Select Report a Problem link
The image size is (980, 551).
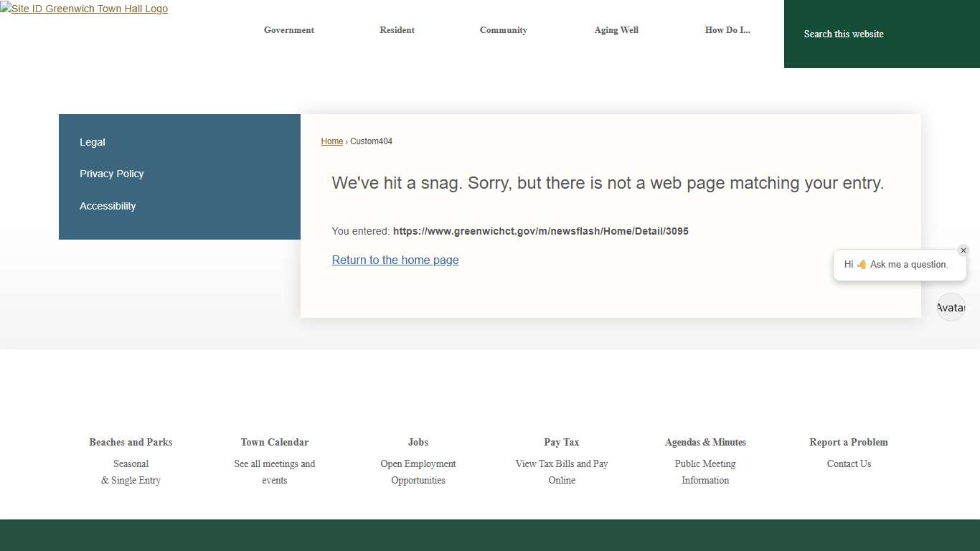click(x=848, y=442)
